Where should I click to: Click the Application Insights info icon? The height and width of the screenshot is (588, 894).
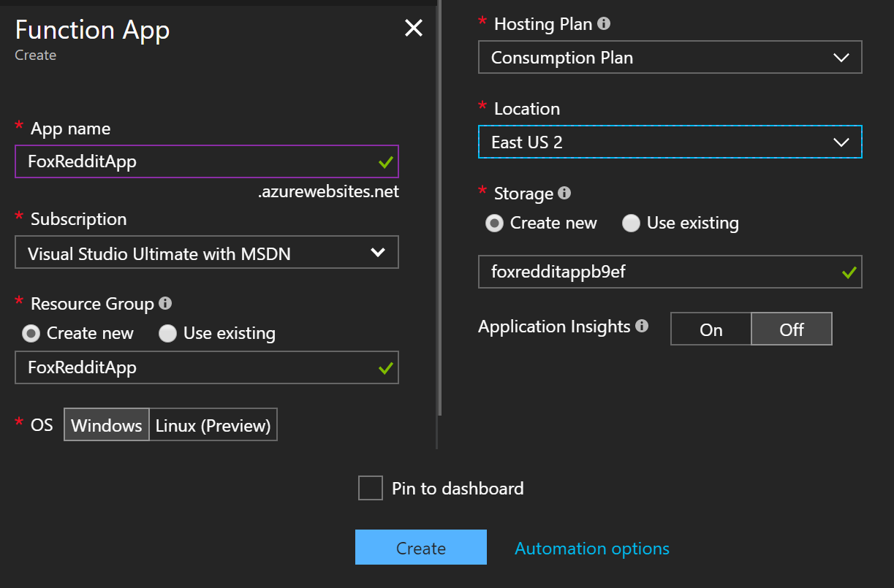coord(642,326)
